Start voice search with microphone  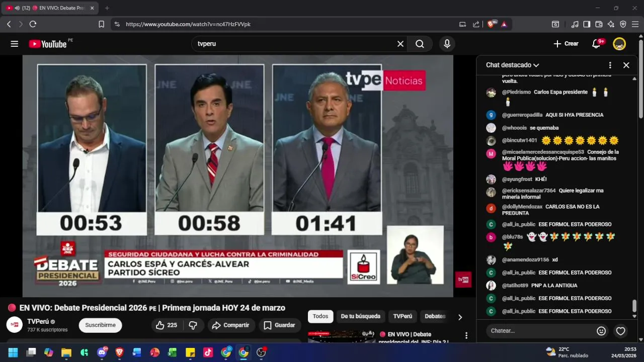[x=447, y=44]
